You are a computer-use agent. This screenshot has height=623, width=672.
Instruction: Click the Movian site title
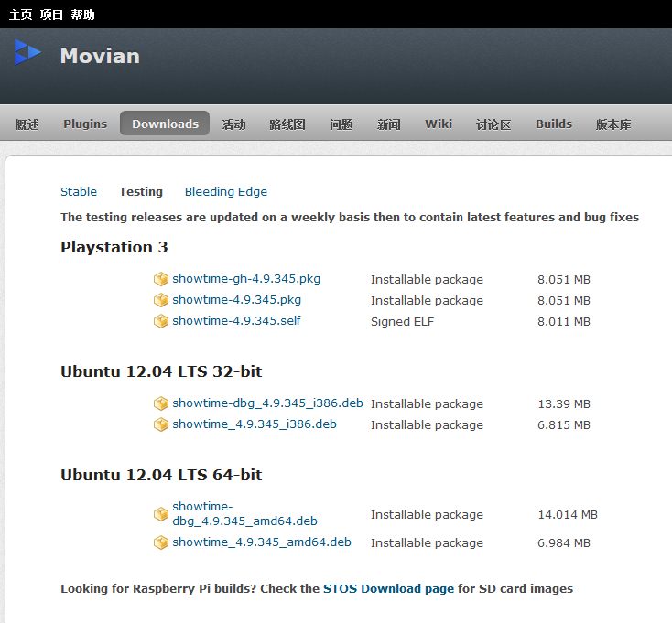coord(100,56)
